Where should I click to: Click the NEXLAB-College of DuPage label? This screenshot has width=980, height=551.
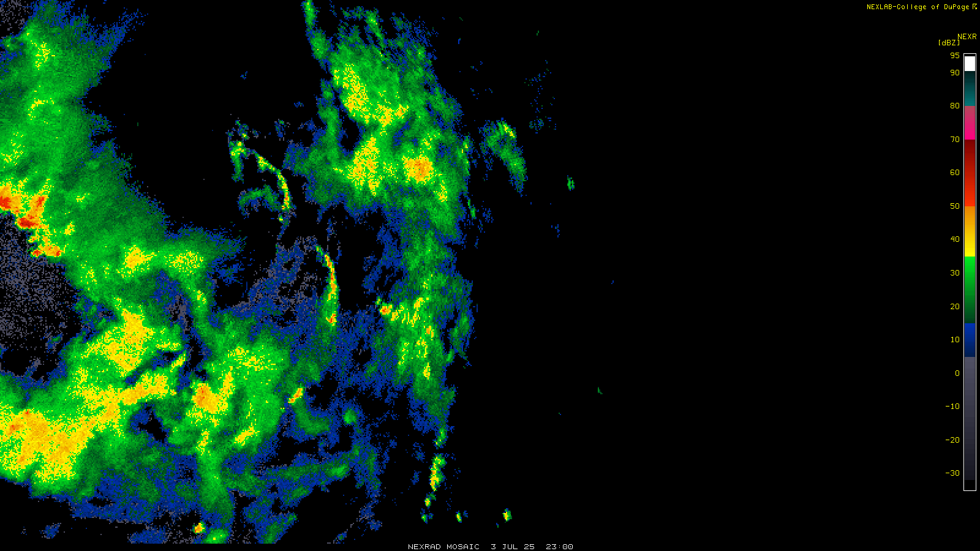point(918,7)
